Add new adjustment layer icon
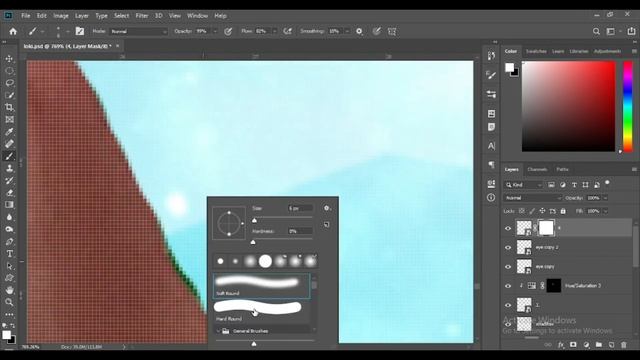The height and width of the screenshot is (360, 640). (x=586, y=345)
